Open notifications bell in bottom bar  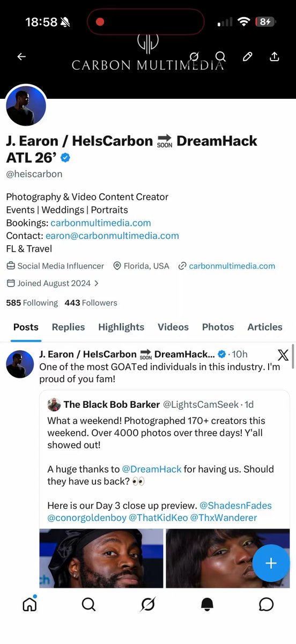pyautogui.click(x=207, y=604)
